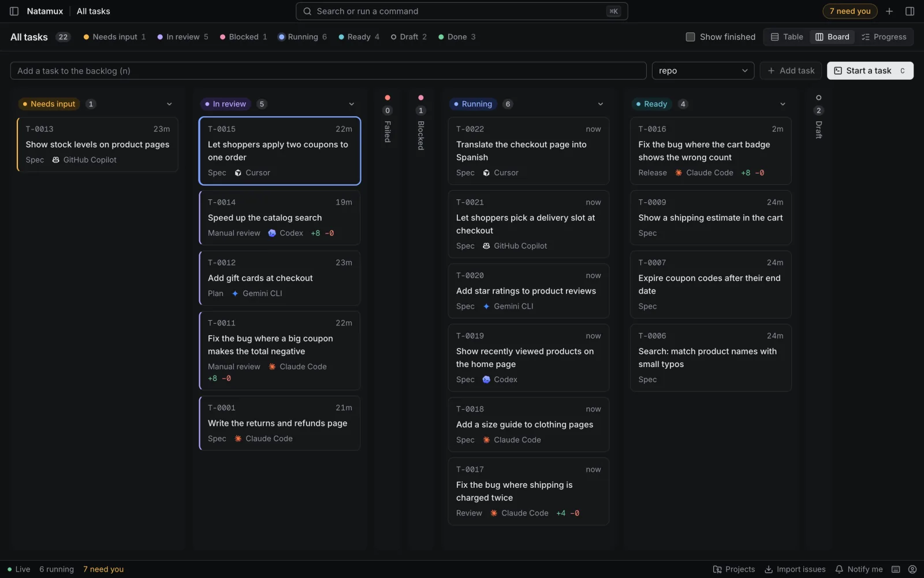
Task: Enable the Show finished checkbox
Action: pyautogui.click(x=690, y=37)
